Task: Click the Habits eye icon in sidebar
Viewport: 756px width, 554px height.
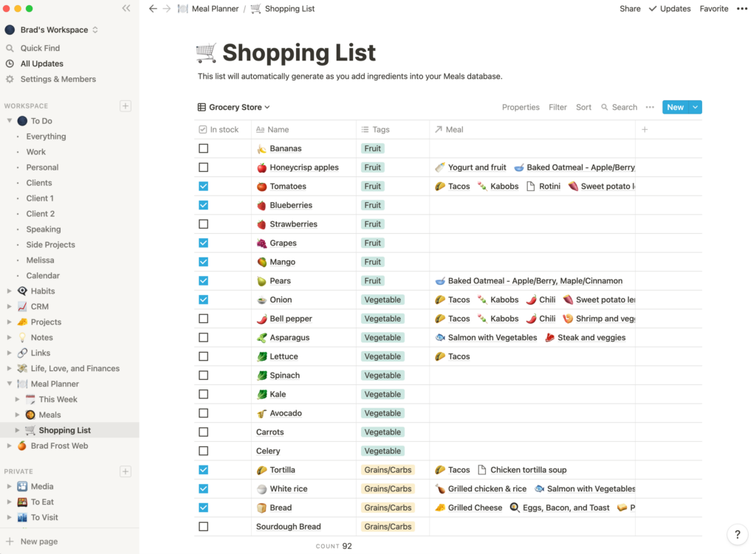Action: pos(22,291)
